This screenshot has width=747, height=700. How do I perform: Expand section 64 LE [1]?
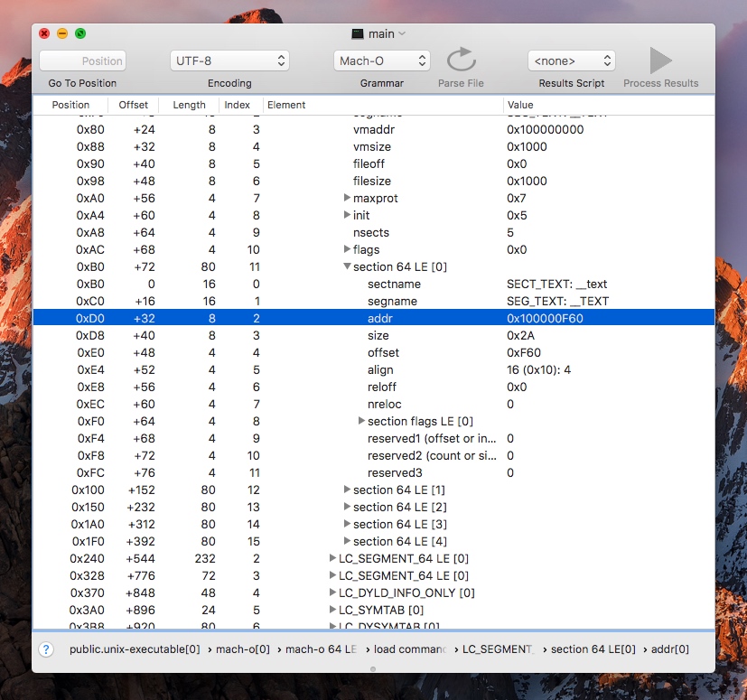(347, 490)
